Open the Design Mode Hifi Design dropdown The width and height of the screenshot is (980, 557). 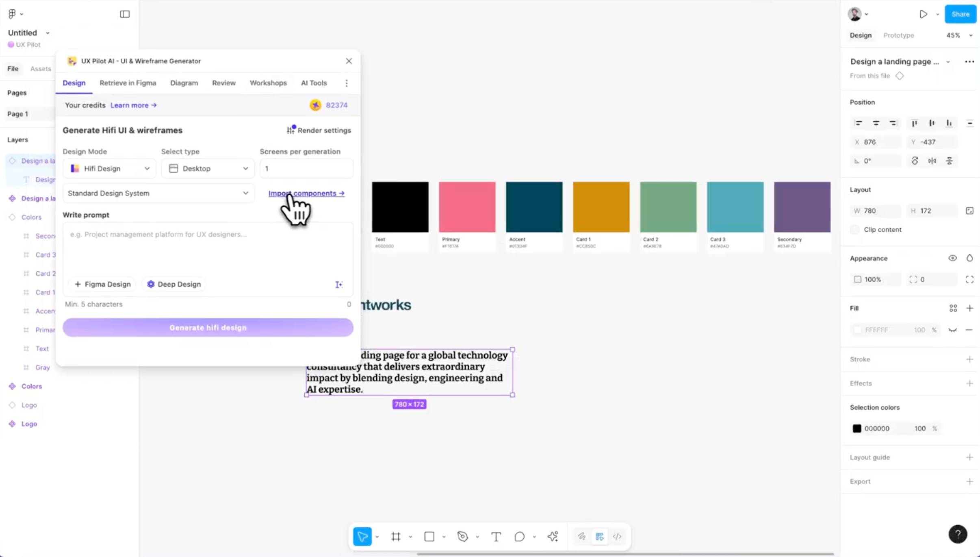click(109, 168)
